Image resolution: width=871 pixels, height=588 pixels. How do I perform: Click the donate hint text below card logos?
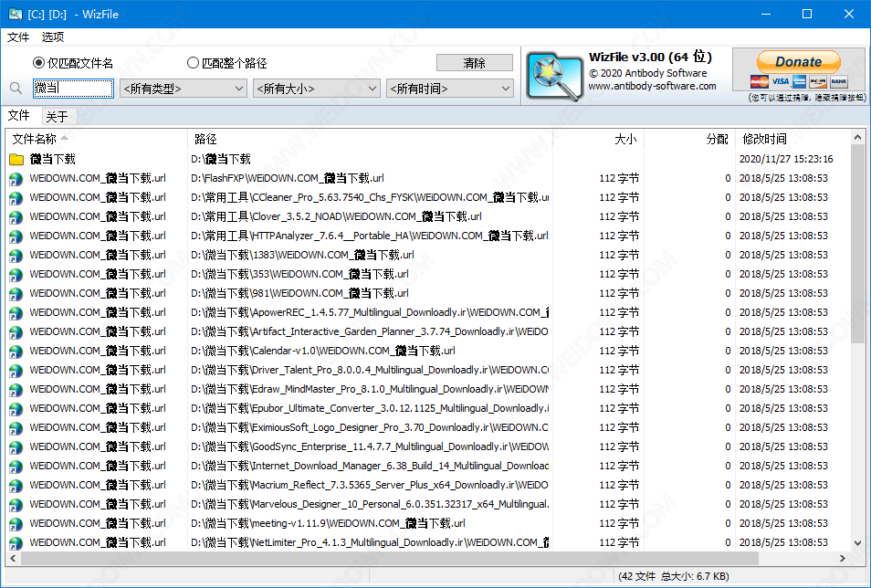807,98
